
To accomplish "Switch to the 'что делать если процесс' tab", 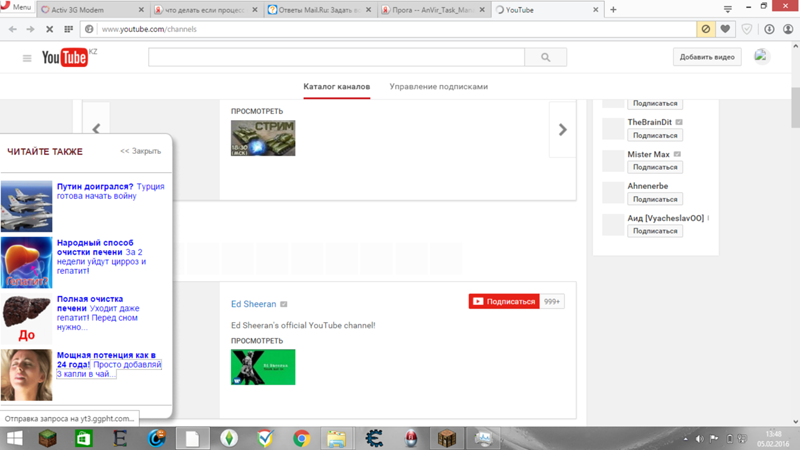I will [x=206, y=10].
